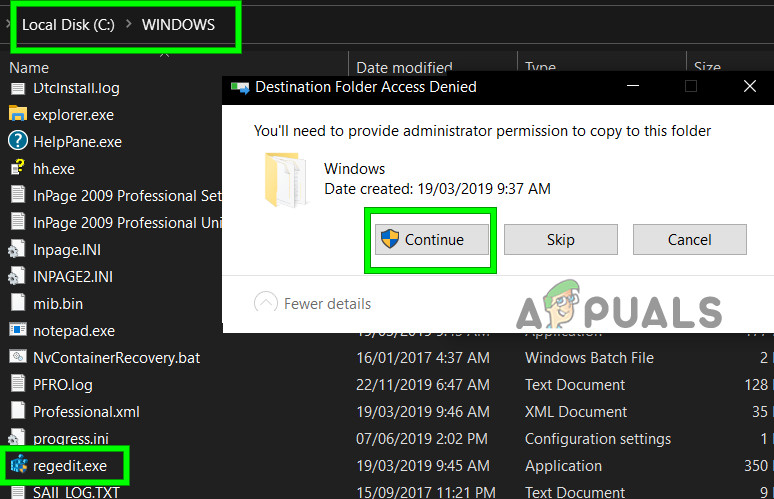This screenshot has width=774, height=499.
Task: Click the regedit.exe cube icon
Action: click(x=19, y=465)
